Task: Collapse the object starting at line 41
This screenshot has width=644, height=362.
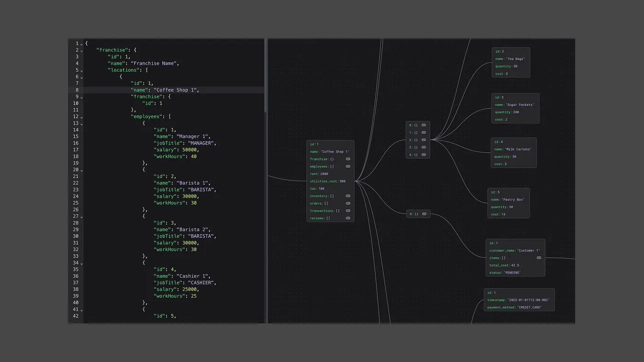Action: pos(82,311)
